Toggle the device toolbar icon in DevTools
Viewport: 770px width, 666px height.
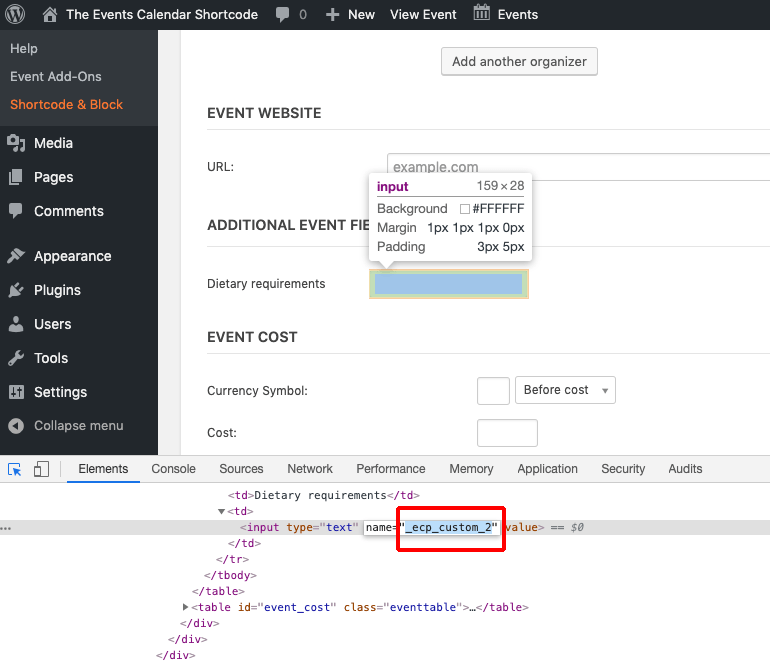(41, 469)
